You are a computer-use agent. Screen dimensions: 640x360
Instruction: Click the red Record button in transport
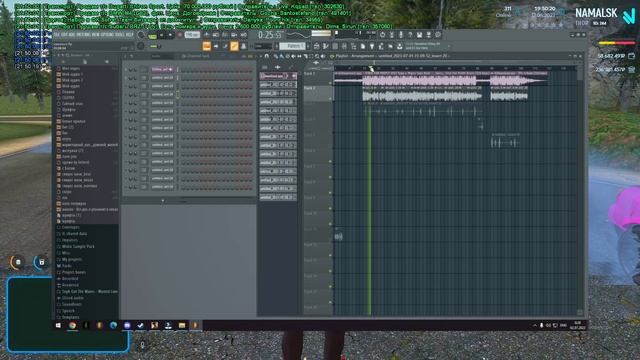click(179, 36)
